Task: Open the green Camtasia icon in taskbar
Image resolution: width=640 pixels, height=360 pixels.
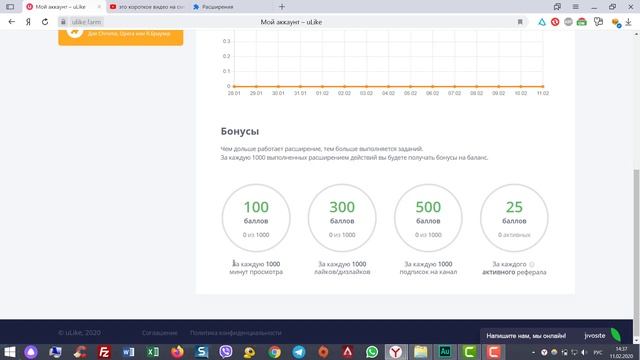Action: pos(469,352)
